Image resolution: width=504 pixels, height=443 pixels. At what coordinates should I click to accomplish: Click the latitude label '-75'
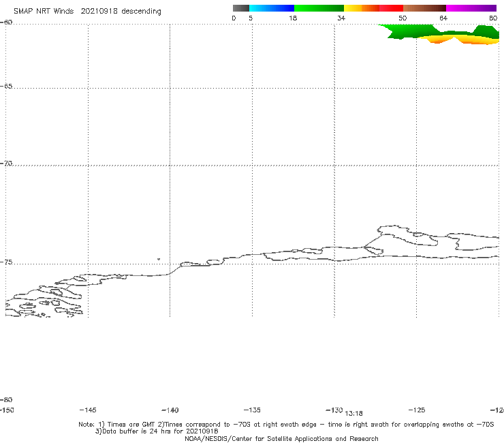(x=6, y=262)
